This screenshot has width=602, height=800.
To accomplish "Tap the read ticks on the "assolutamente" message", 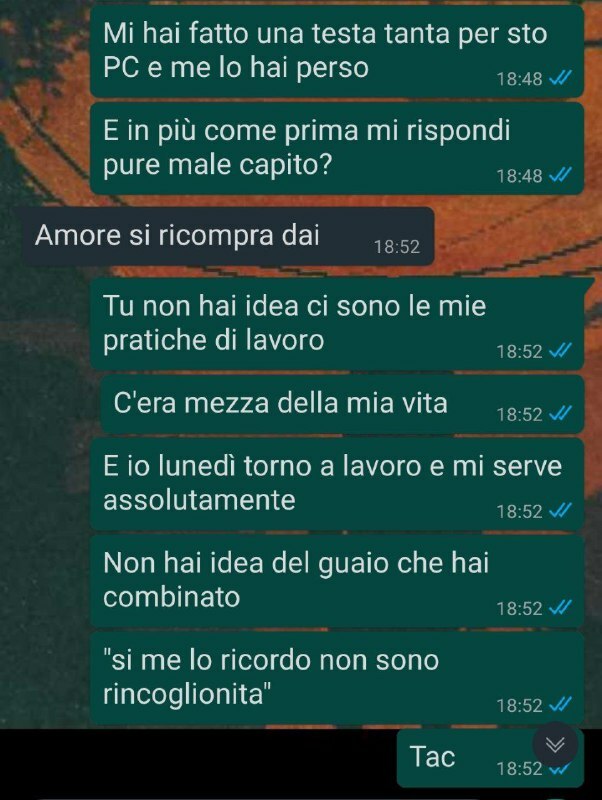I will [x=560, y=510].
